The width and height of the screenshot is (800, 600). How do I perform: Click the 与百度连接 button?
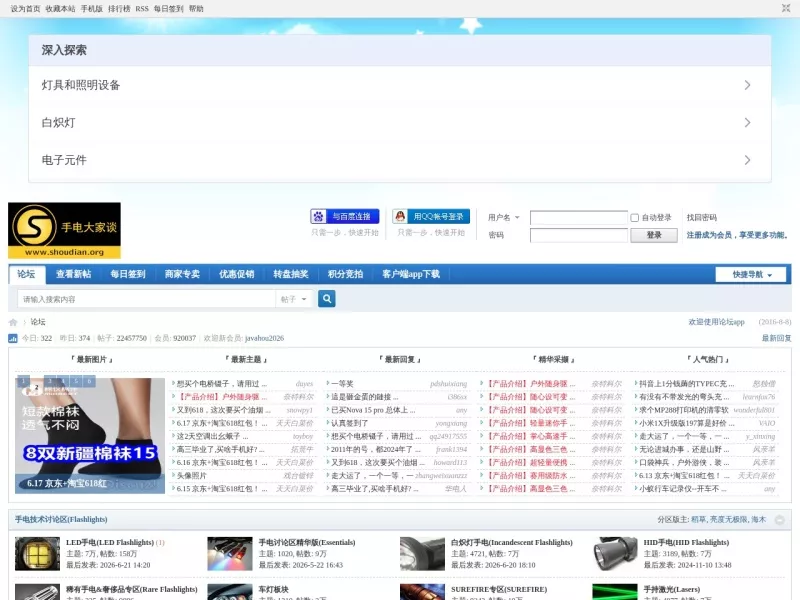(x=345, y=216)
